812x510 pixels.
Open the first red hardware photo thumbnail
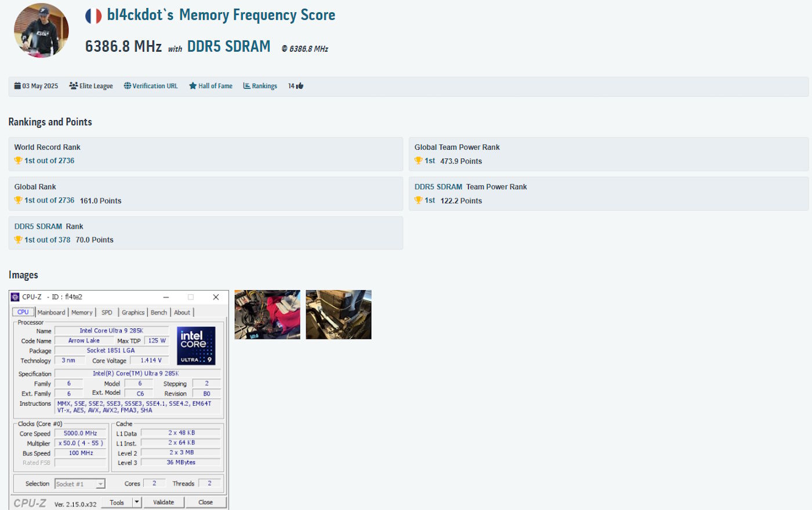click(x=267, y=314)
